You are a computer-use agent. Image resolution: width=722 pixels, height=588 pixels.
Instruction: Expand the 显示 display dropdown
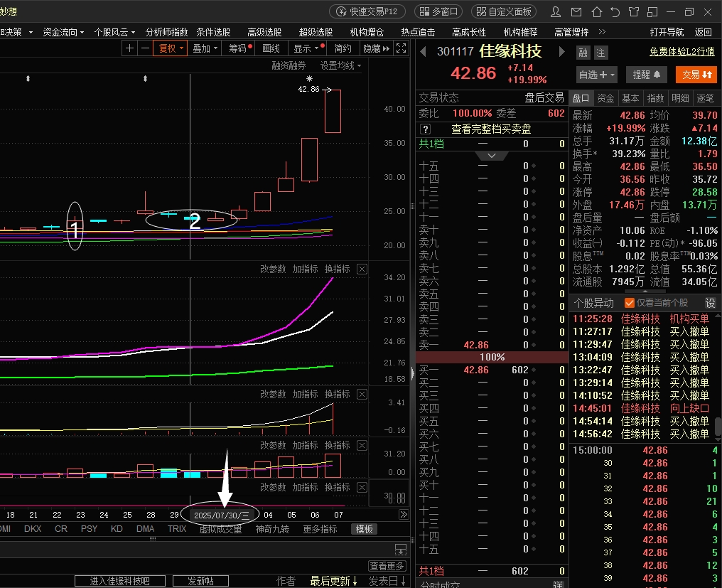307,48
